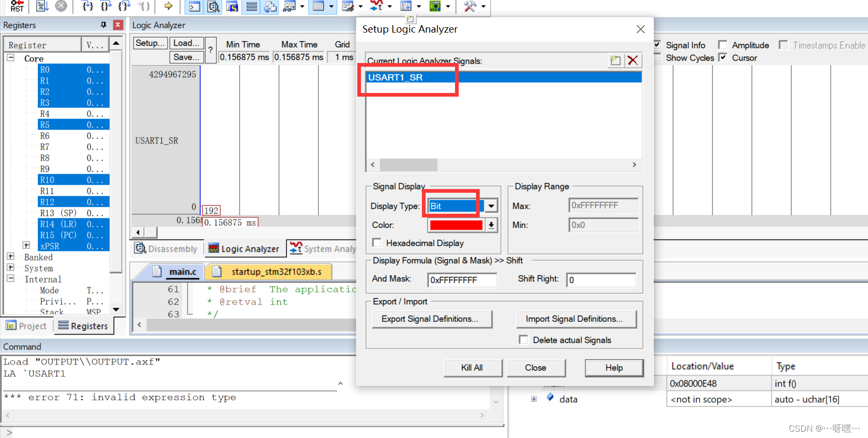This screenshot has width=868, height=438.
Task: Switch to the Project panel tab
Action: [26, 326]
